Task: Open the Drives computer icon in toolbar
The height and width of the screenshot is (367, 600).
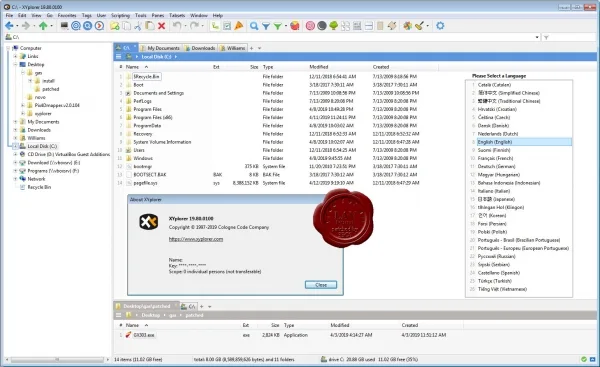Action: [64, 26]
